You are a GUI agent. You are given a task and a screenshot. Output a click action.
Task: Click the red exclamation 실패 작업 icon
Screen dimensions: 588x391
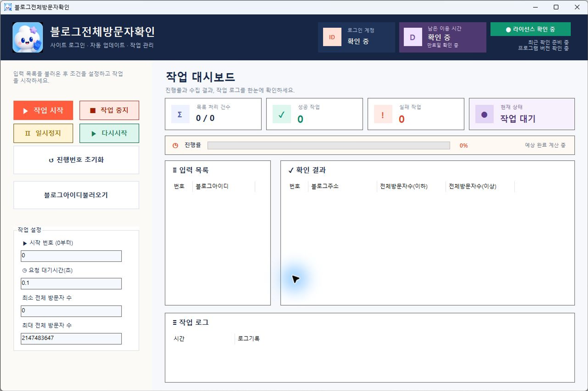point(383,114)
